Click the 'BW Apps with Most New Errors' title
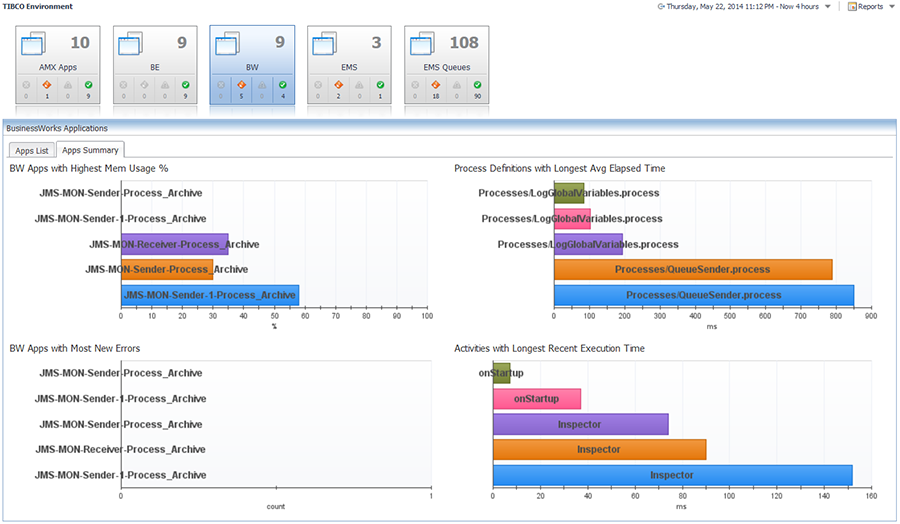This screenshot has height=524, width=900. click(75, 348)
